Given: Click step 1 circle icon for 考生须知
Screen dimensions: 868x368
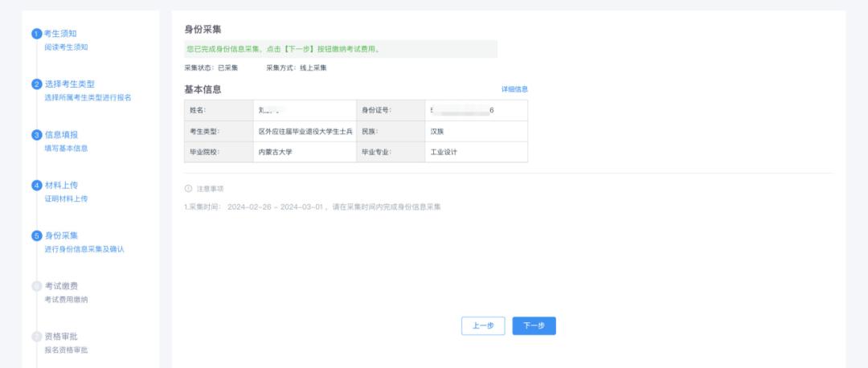Looking at the screenshot, I should pyautogui.click(x=37, y=34).
